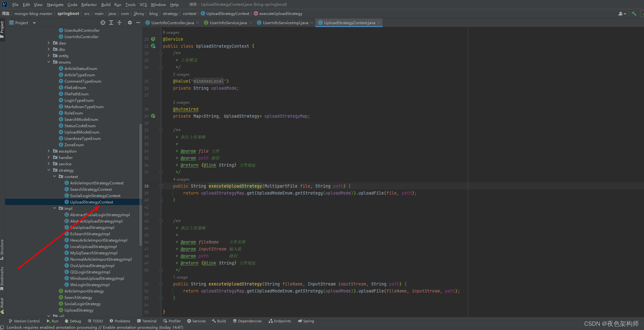Expand the dao folder
The height and width of the screenshot is (330, 644).
pos(49,43)
